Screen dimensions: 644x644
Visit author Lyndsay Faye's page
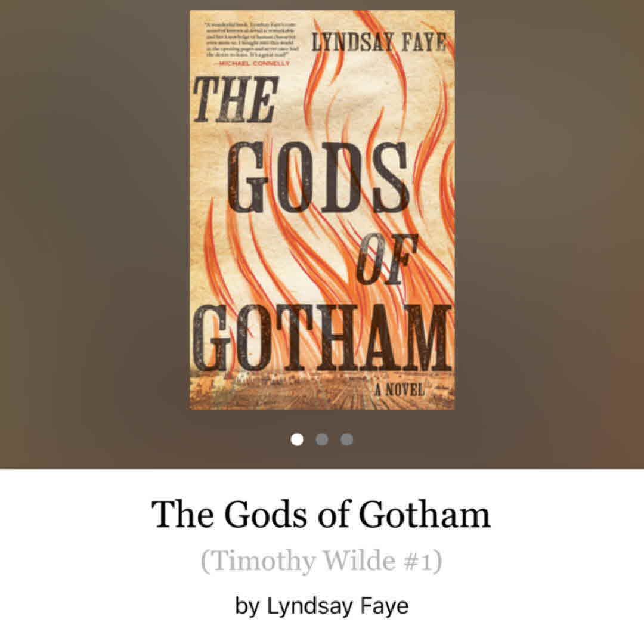(x=338, y=606)
